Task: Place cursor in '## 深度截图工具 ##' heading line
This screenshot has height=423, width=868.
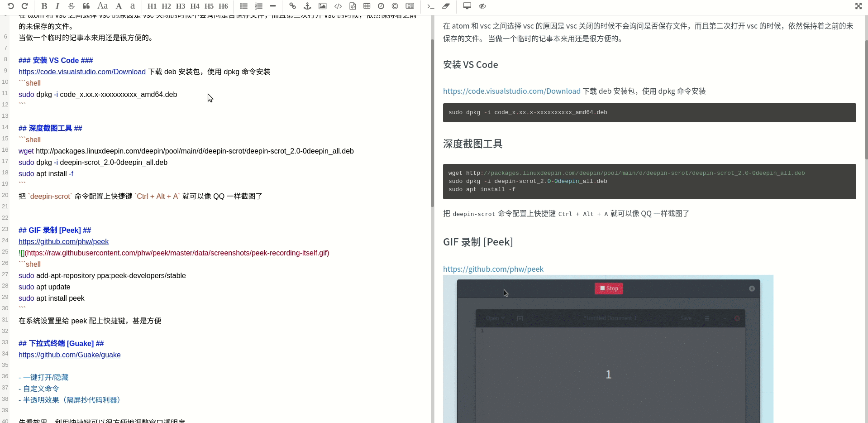Action: click(50, 128)
